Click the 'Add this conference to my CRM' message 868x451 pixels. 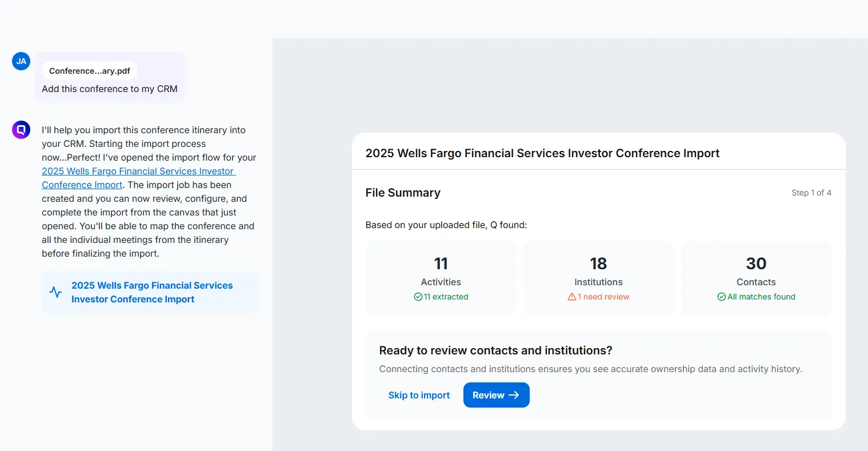click(x=110, y=89)
